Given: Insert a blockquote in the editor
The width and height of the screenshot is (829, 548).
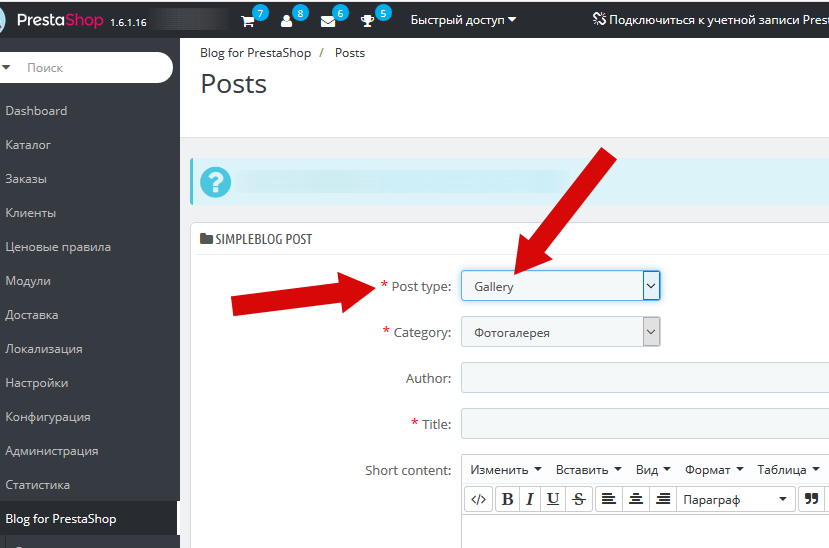Looking at the screenshot, I should point(812,499).
